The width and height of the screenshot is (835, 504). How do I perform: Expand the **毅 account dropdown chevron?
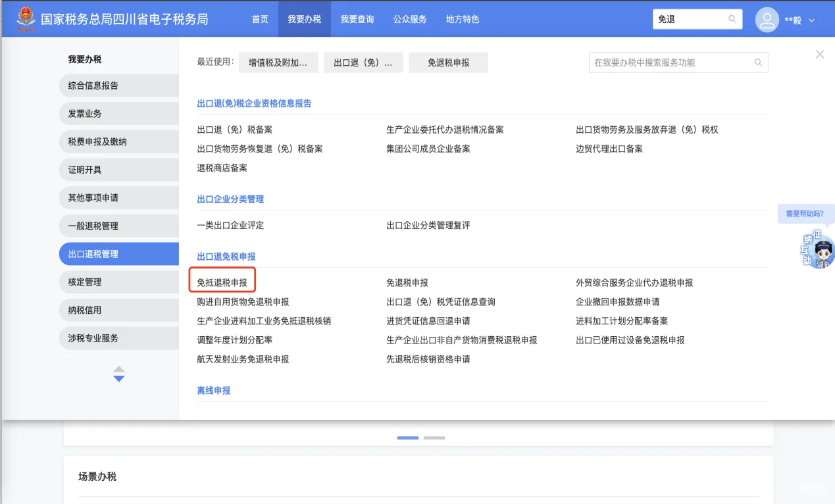[811, 19]
